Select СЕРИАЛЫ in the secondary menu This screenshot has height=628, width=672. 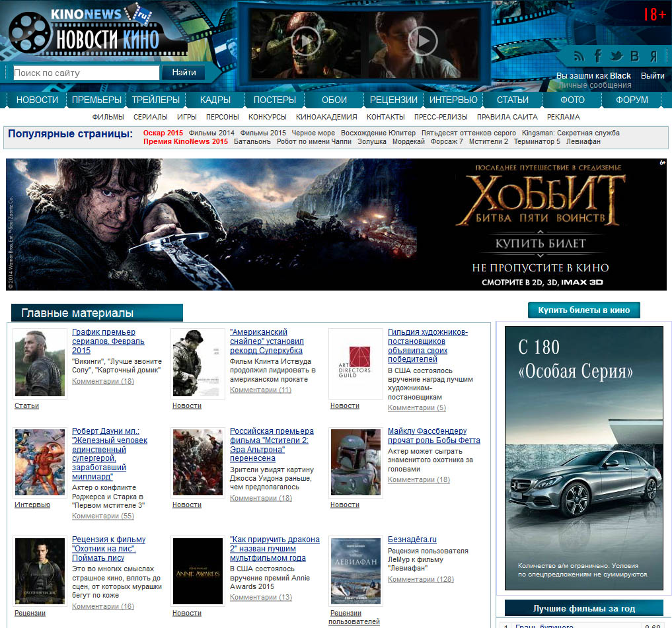tap(150, 117)
